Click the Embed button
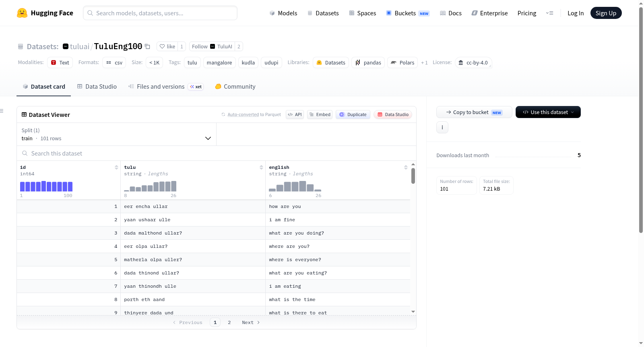 pos(320,114)
